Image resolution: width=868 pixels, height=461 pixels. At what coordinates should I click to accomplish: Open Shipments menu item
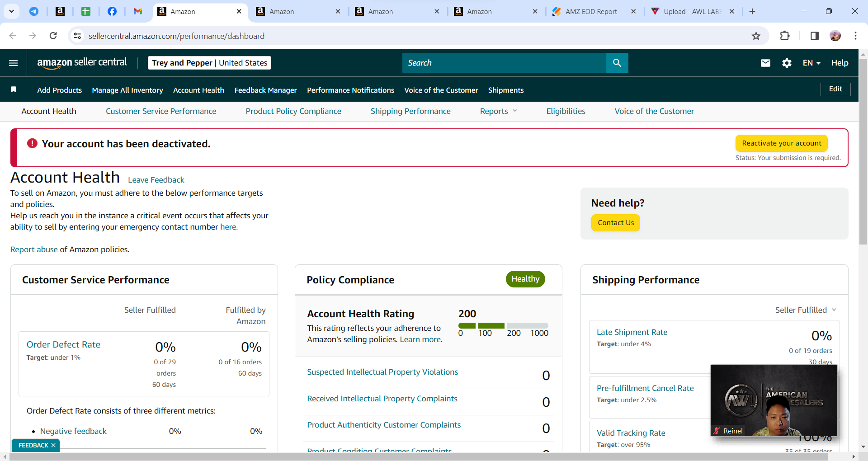pyautogui.click(x=506, y=90)
